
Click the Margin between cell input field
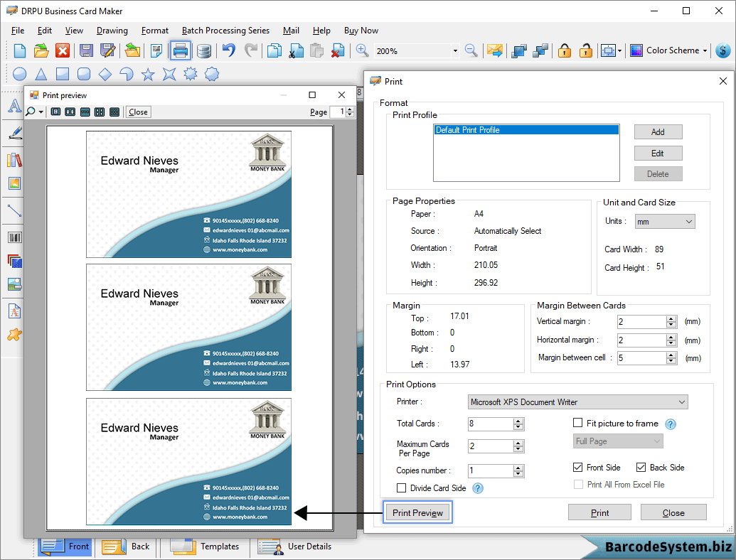click(641, 358)
